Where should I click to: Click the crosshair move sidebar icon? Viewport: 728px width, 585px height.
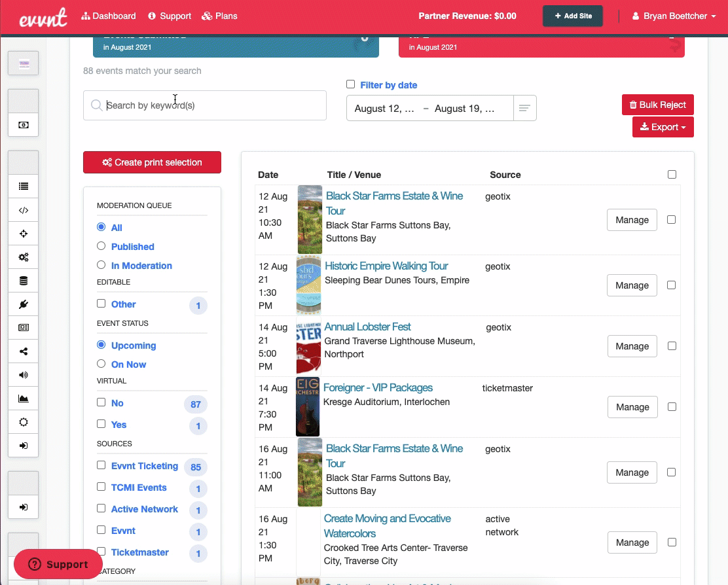(x=23, y=234)
